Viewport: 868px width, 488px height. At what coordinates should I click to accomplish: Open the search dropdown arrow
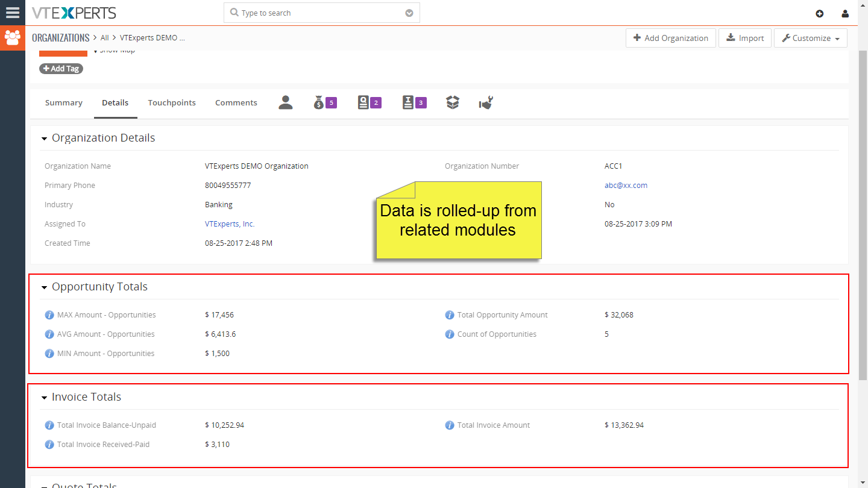[409, 13]
